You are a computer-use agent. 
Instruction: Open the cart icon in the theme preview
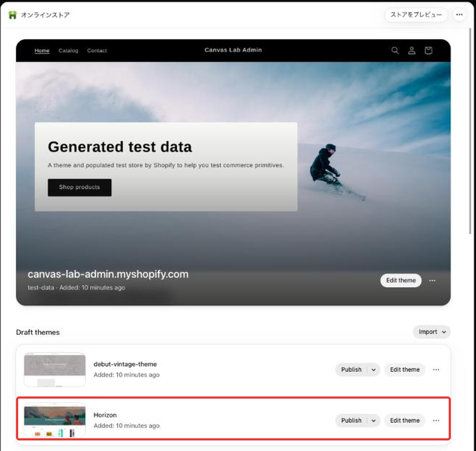point(428,51)
